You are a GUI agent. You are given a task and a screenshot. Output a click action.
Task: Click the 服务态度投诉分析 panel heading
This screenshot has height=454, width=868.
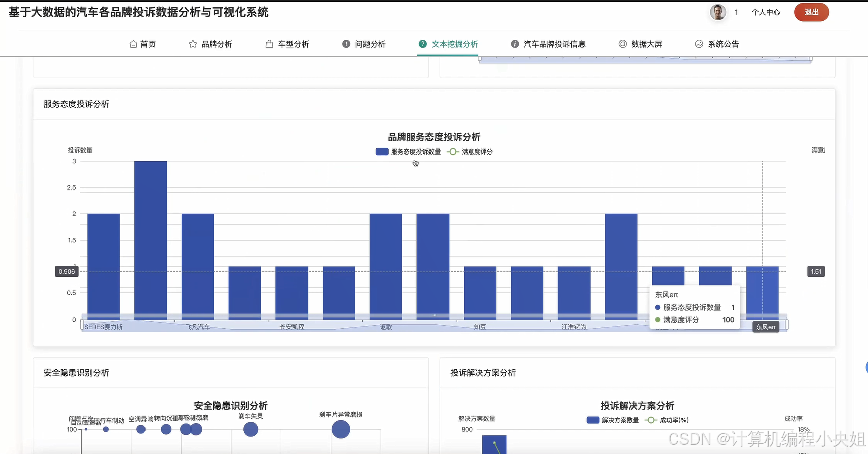tap(76, 104)
